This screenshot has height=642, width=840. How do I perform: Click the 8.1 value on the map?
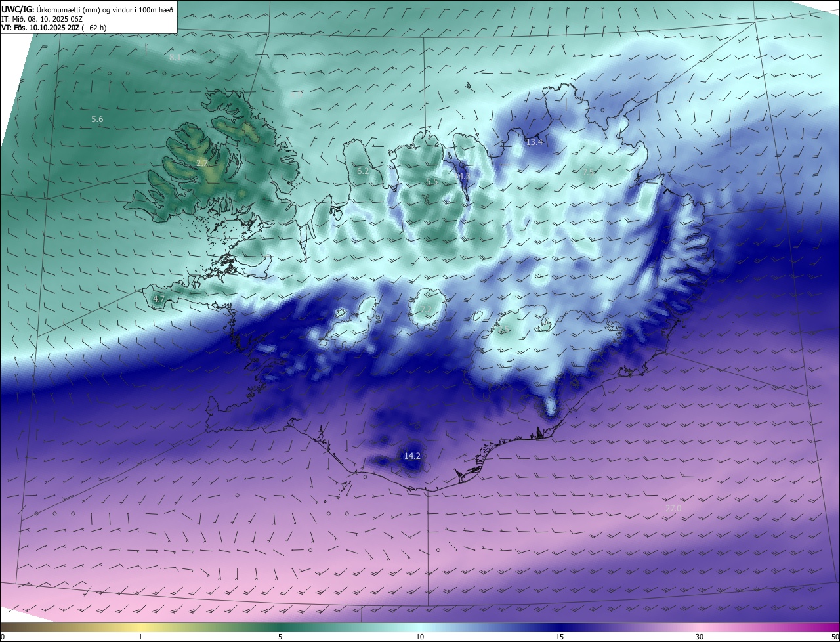[x=175, y=58]
